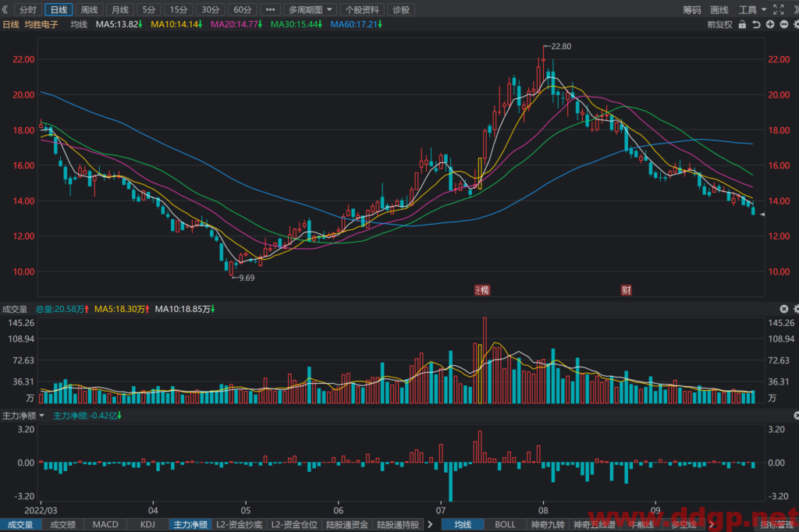Select the 均线 main-chart overlay tab
Image resolution: width=799 pixels, height=532 pixels.
point(463,524)
